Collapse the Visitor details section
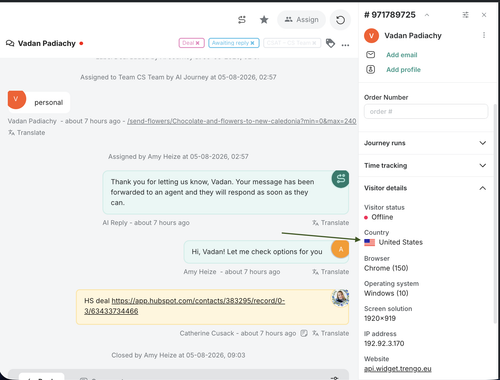The height and width of the screenshot is (380, 500). point(426,188)
